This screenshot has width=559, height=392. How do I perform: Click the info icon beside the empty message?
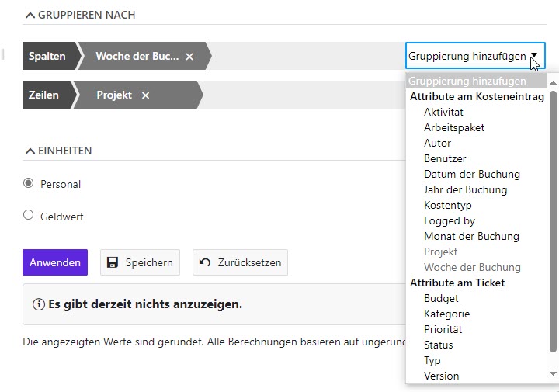[39, 304]
